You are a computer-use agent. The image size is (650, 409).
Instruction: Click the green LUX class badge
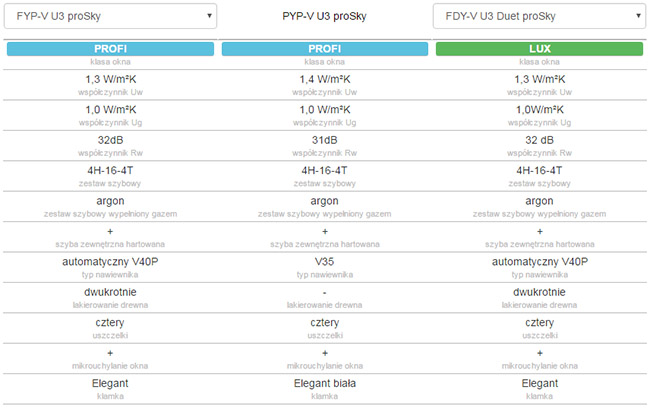(539, 49)
